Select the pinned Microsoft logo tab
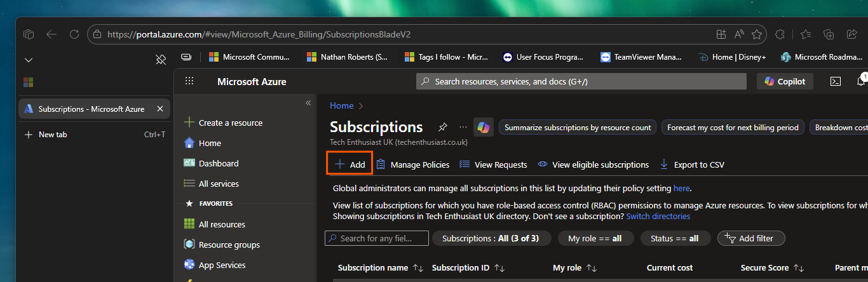868x282 pixels. pyautogui.click(x=29, y=83)
